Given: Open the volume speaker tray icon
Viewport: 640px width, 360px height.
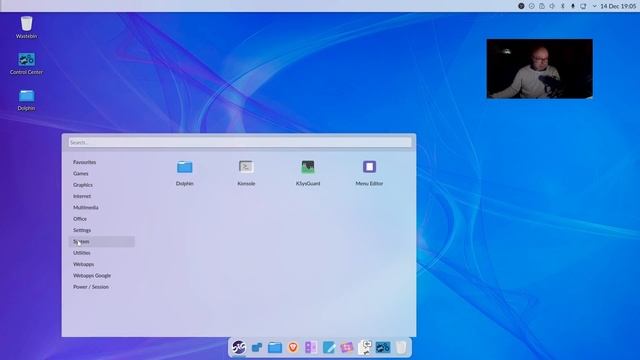Looking at the screenshot, I should [552, 6].
